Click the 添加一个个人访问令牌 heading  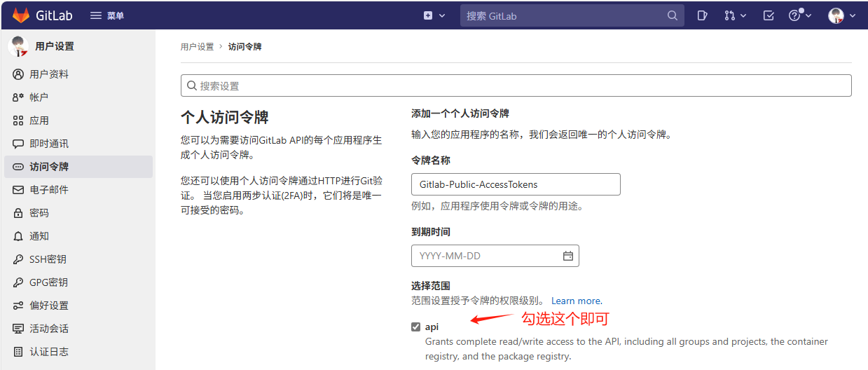(x=460, y=114)
